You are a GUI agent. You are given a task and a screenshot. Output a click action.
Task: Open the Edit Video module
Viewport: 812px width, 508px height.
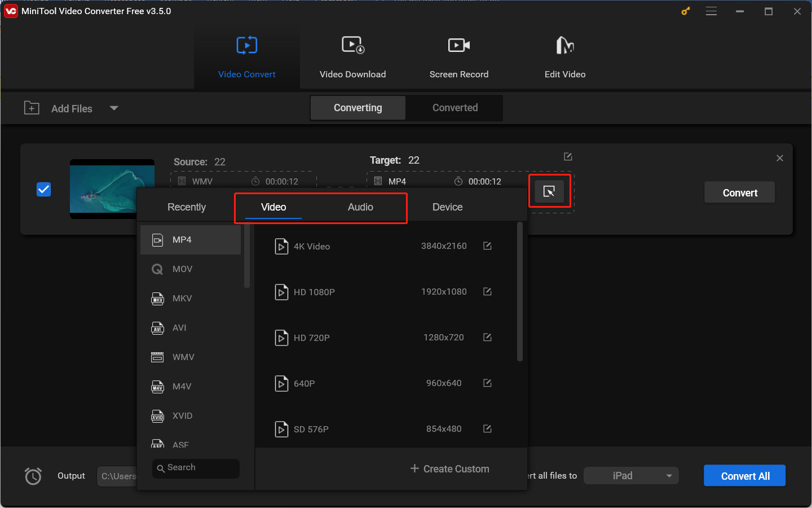pos(565,57)
